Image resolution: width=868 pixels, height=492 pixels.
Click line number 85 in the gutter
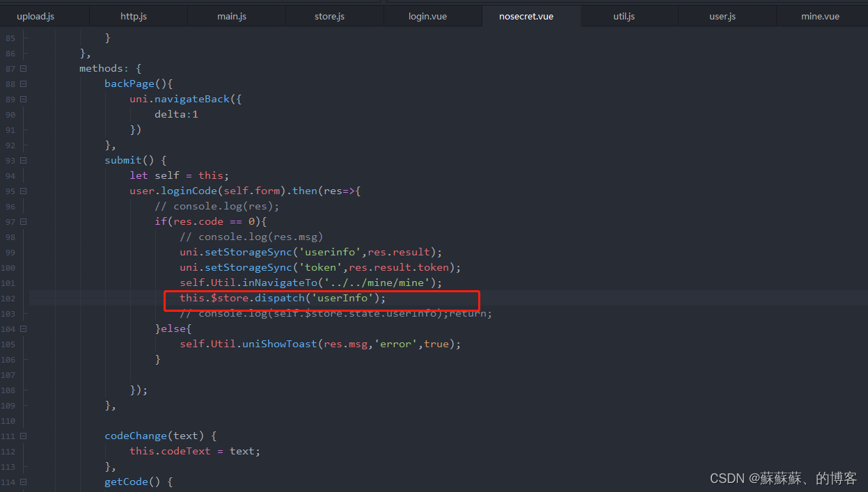coord(10,38)
